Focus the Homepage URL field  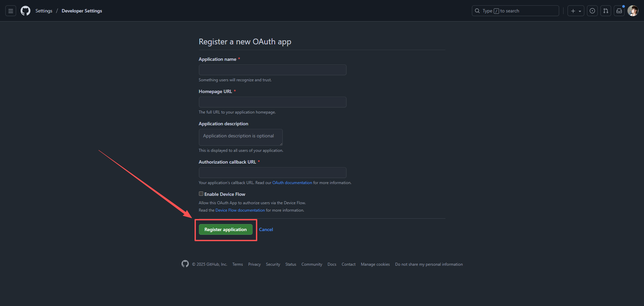(x=272, y=102)
